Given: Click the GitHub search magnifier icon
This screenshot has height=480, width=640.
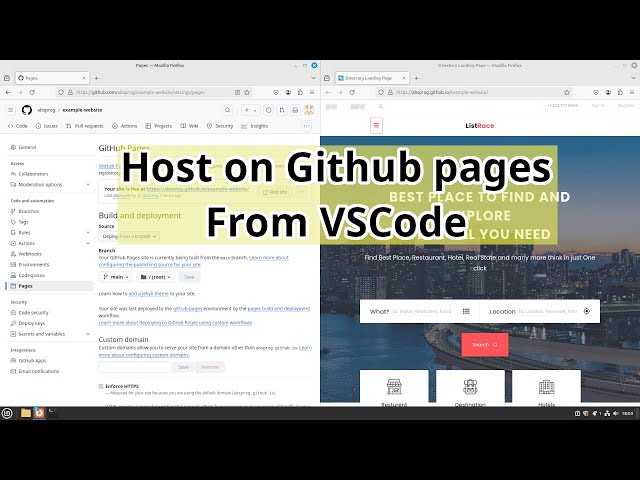Looking at the screenshot, I should pos(227,110).
